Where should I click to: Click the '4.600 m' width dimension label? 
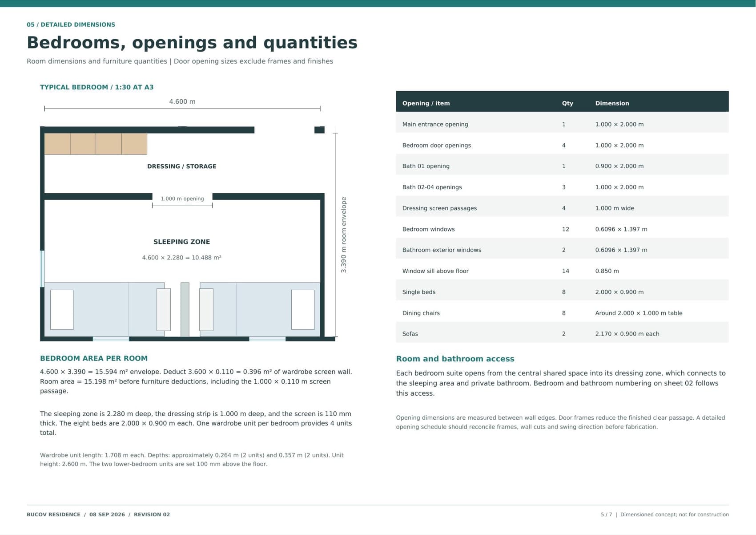tap(182, 101)
